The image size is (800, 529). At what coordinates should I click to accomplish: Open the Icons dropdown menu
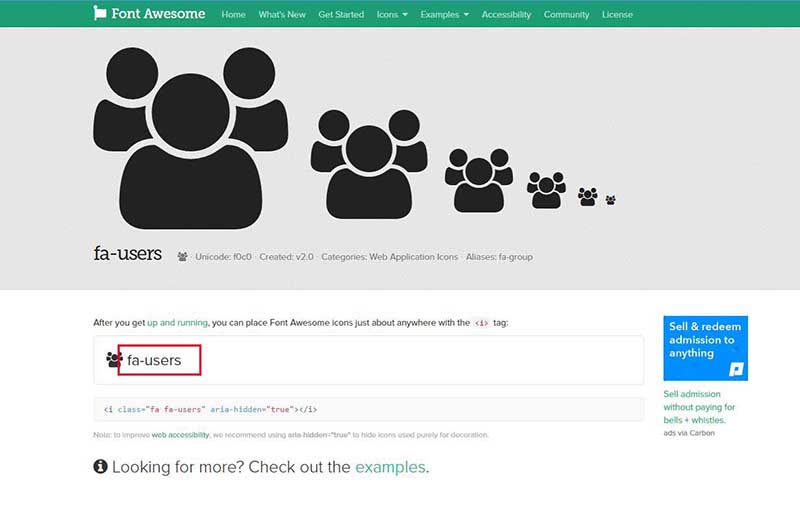pyautogui.click(x=392, y=15)
